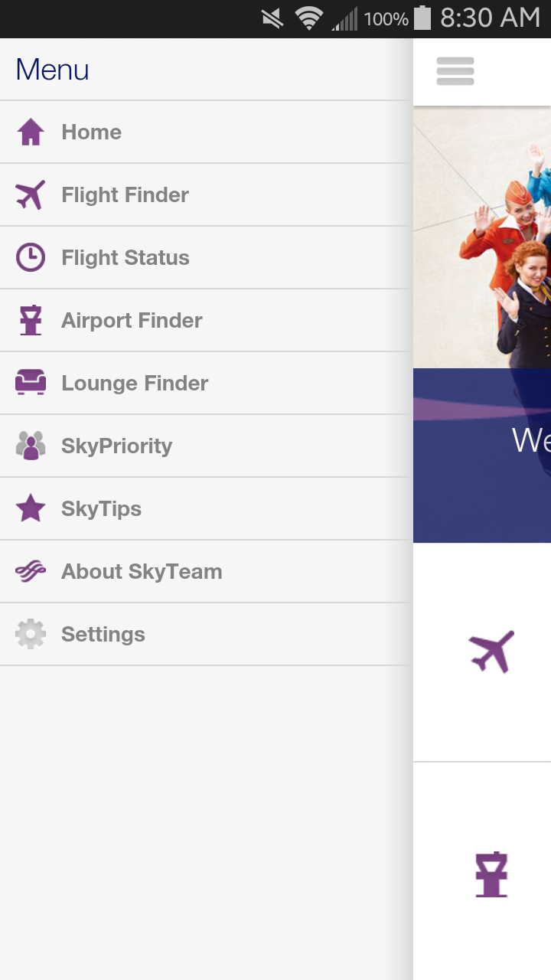The height and width of the screenshot is (980, 551).
Task: Tap the gear icon beside Settings
Action: [31, 634]
